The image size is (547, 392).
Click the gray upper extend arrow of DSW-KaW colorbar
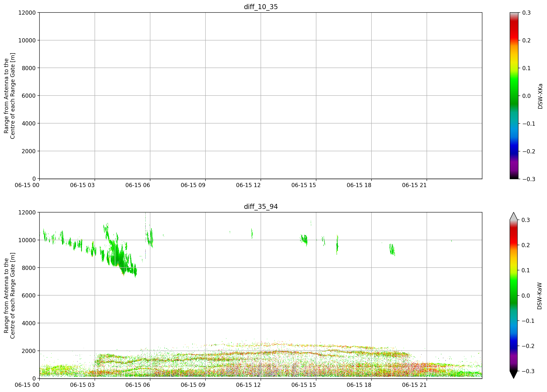(513, 216)
